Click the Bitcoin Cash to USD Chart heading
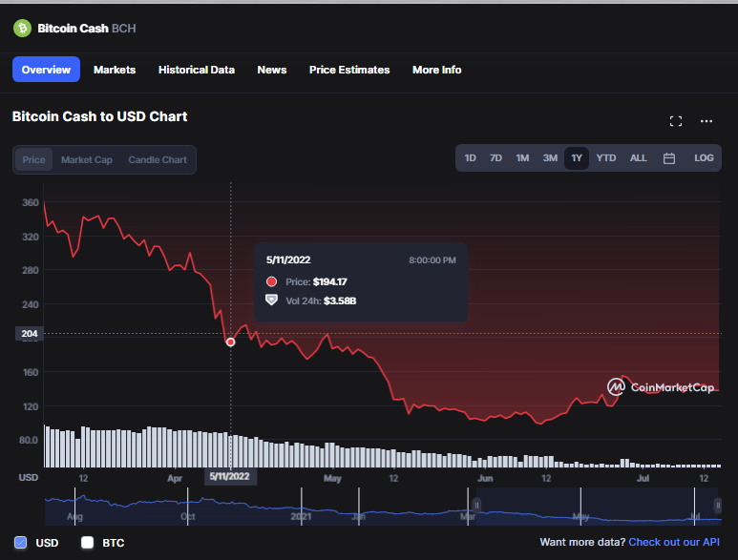The height and width of the screenshot is (560, 738). [x=100, y=116]
